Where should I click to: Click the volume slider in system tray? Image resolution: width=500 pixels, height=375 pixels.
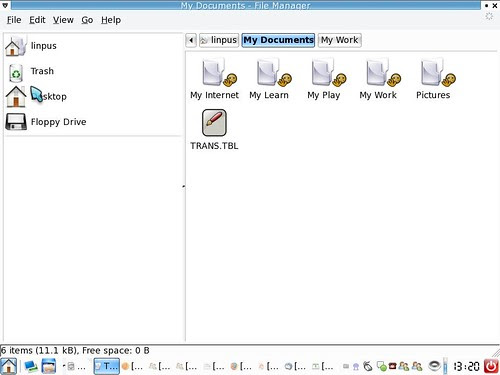point(445,366)
